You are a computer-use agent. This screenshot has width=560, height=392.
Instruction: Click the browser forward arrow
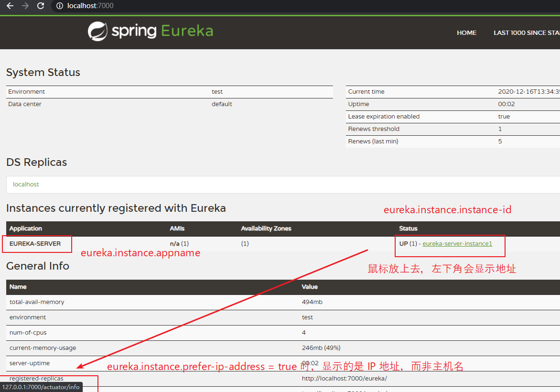pos(25,6)
